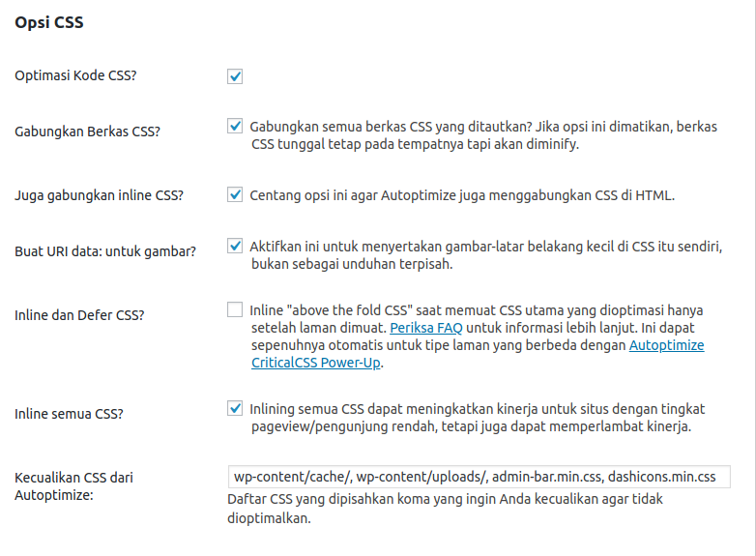This screenshot has height=556, width=756.
Task: Click the description 'Inlining semua CSS dapat meningkatkan kinerja'
Action: tap(478, 418)
